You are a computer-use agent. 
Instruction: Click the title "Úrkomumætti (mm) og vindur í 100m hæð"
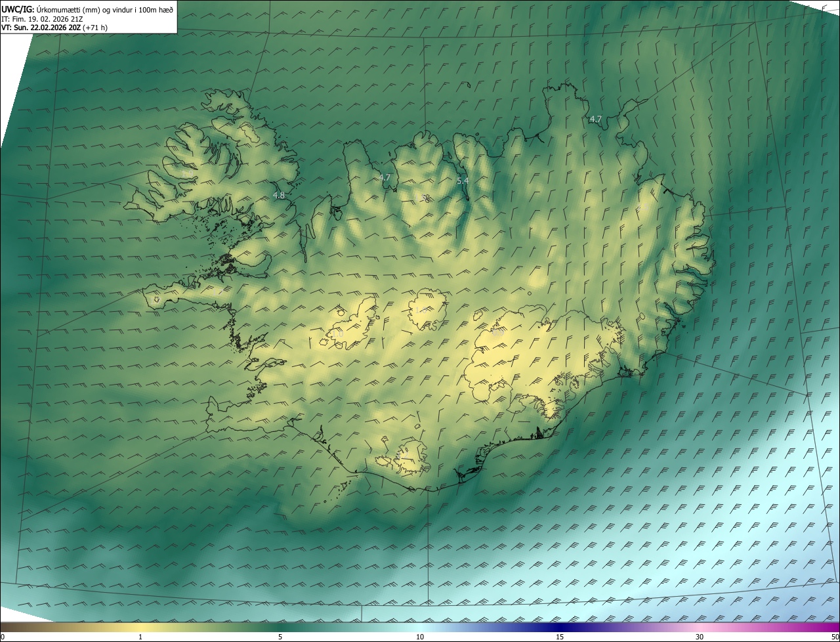tap(104, 9)
